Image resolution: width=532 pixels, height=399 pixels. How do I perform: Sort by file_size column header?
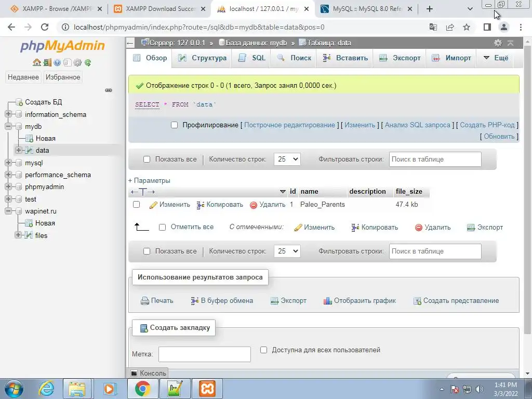pyautogui.click(x=409, y=191)
